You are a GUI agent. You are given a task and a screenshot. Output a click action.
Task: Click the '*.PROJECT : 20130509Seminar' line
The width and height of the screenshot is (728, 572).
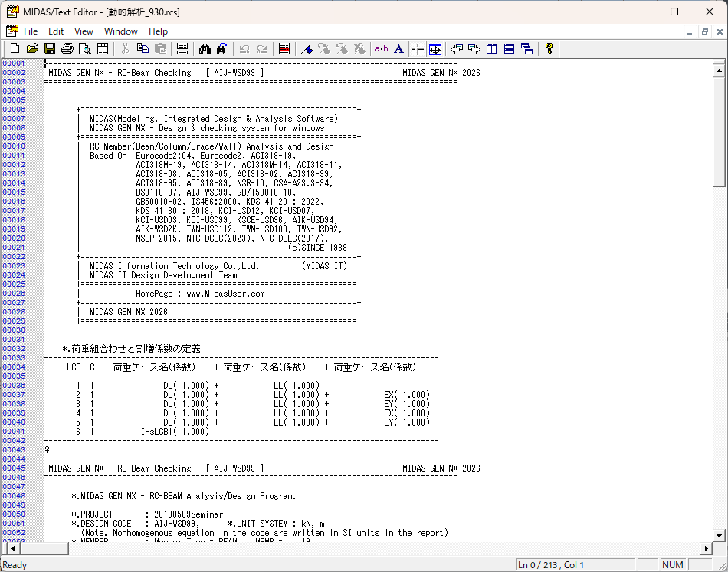pyautogui.click(x=147, y=514)
